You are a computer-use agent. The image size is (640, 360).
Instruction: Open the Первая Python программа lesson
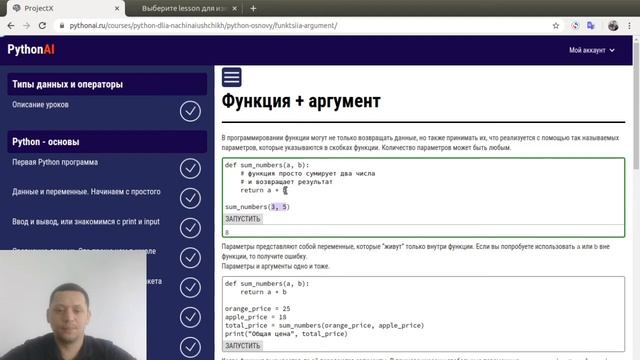tap(55, 162)
